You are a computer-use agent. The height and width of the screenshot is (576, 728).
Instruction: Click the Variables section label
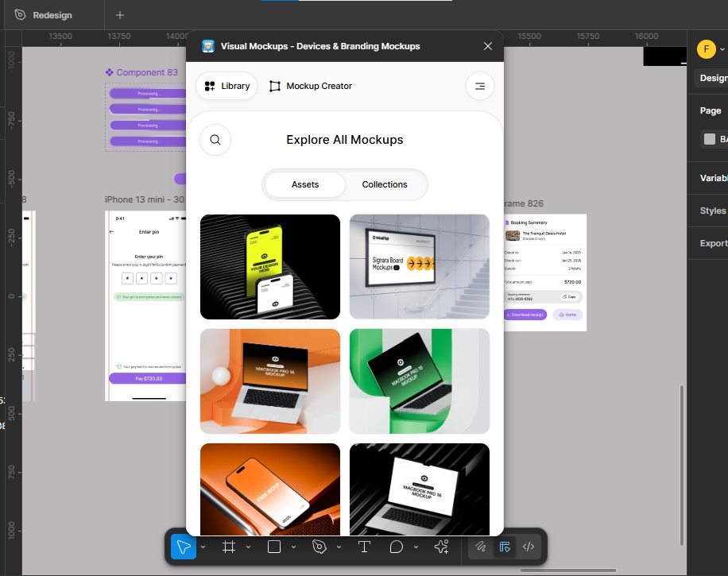[x=714, y=178]
